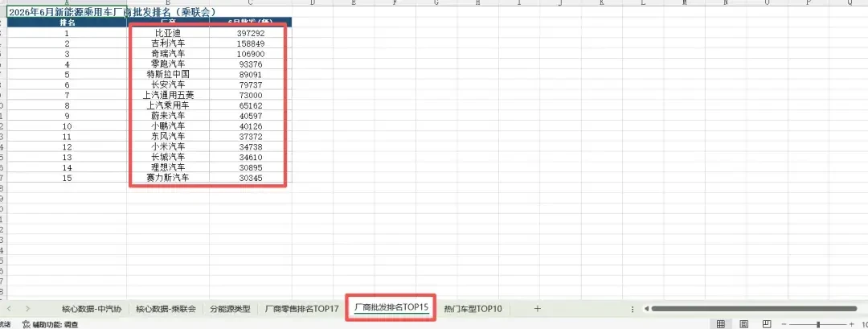Click the horizontal scrollbar thumb
This screenshot has width=868, height=329.
click(755, 309)
